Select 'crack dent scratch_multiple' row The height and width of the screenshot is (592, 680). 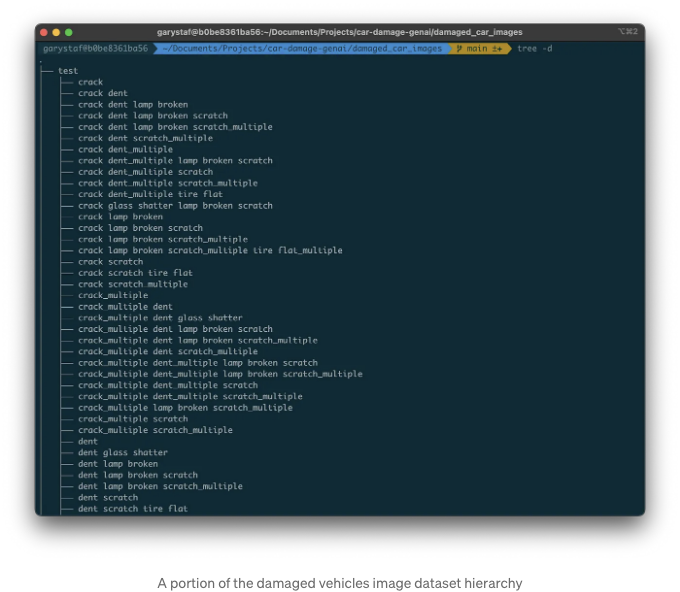(x=145, y=138)
